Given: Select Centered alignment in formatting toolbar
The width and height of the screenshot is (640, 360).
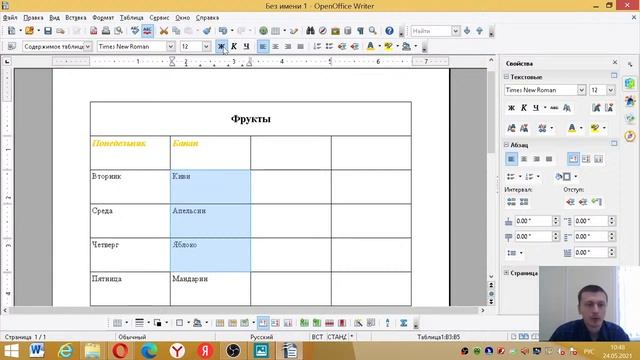Looking at the screenshot, I should point(276,47).
